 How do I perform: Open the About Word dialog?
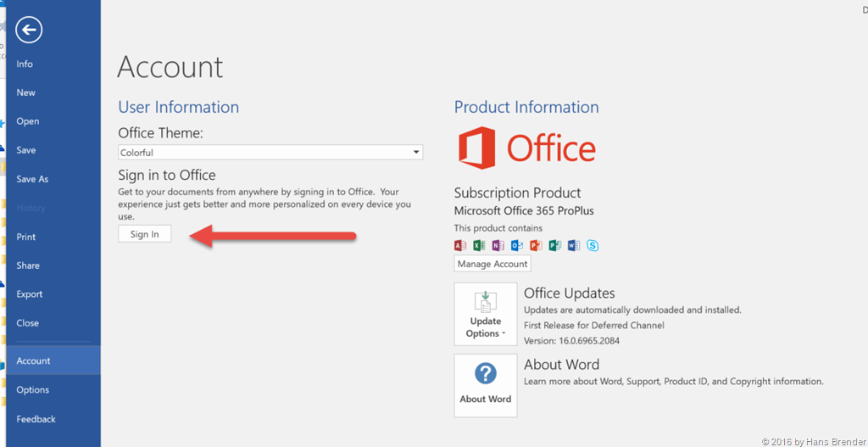pos(486,385)
